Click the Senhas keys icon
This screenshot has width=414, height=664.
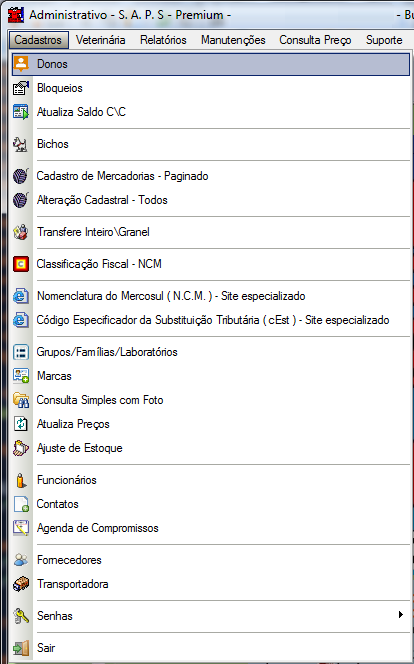tap(21, 616)
